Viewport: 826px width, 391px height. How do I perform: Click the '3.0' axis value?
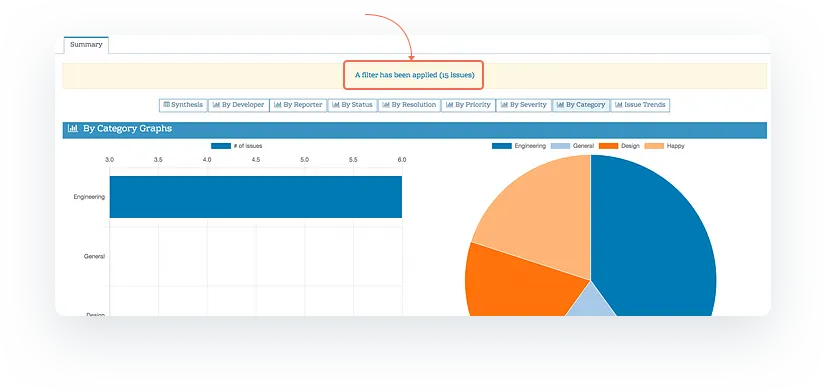point(110,160)
